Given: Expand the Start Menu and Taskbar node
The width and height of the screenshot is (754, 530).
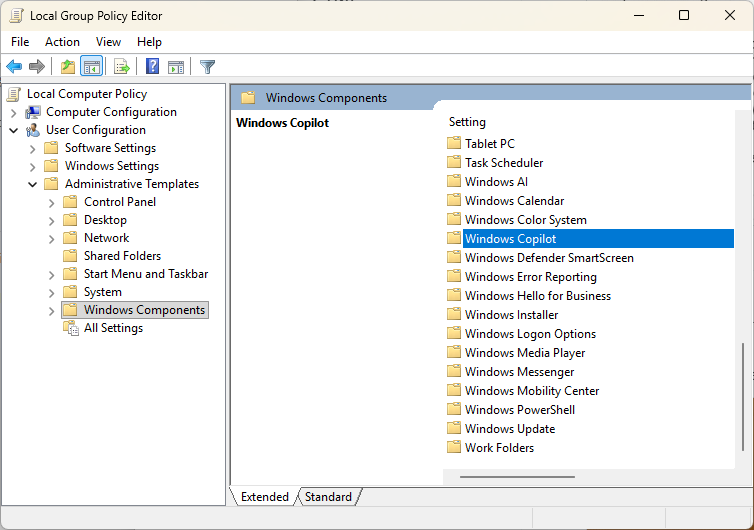Looking at the screenshot, I should click(x=52, y=274).
